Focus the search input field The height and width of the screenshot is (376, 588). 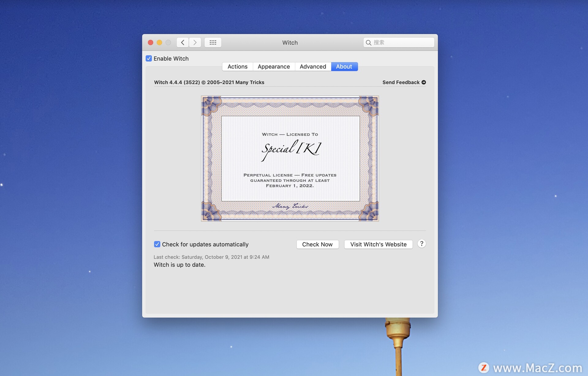(399, 43)
